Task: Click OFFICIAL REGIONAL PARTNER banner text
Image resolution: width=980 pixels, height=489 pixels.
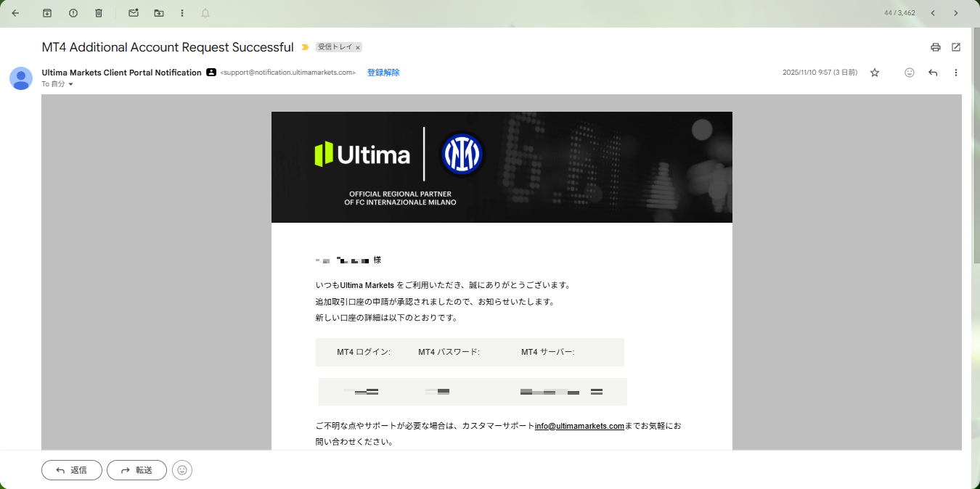Action: (400, 198)
